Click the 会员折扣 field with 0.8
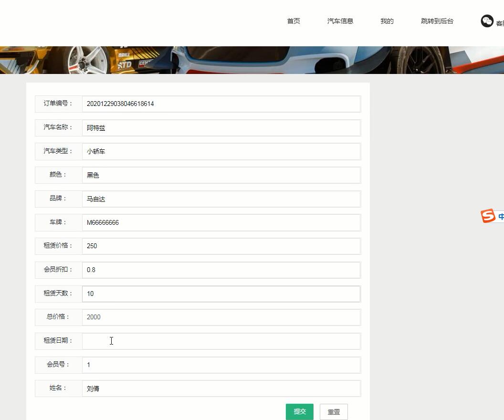This screenshot has height=420, width=504. [x=221, y=270]
